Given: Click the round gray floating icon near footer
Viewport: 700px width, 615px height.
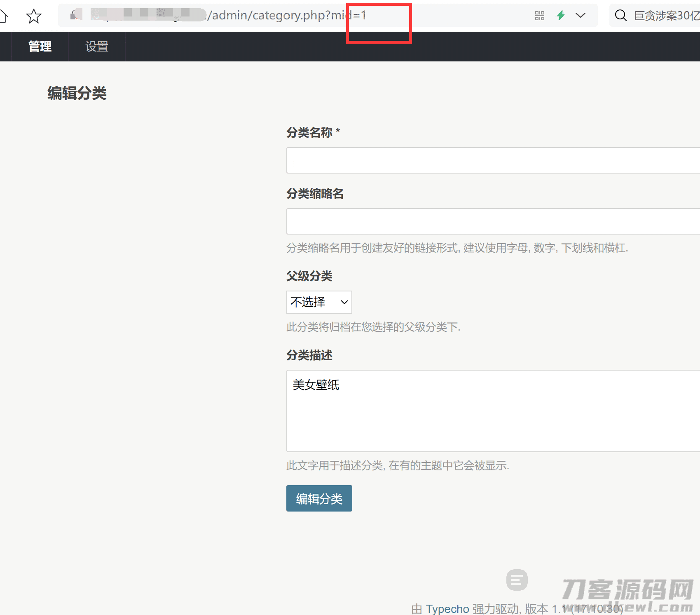Looking at the screenshot, I should click(x=517, y=580).
